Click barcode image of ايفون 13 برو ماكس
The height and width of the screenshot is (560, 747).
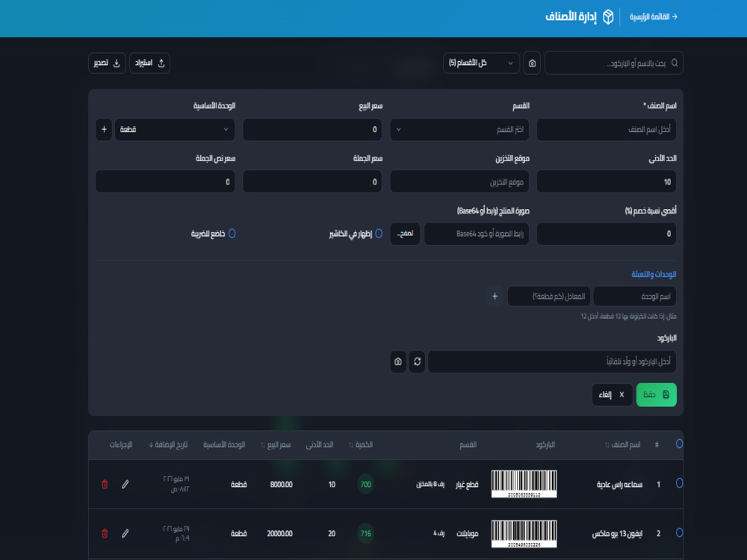pos(524,533)
